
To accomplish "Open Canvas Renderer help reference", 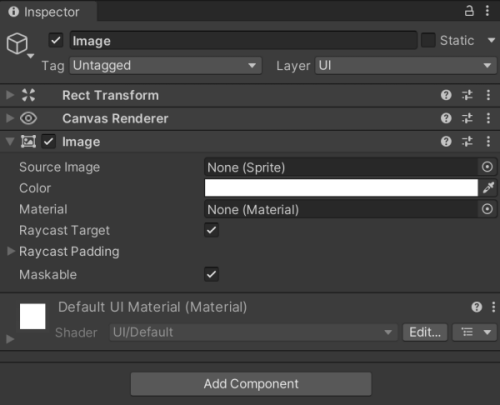I will [x=446, y=118].
